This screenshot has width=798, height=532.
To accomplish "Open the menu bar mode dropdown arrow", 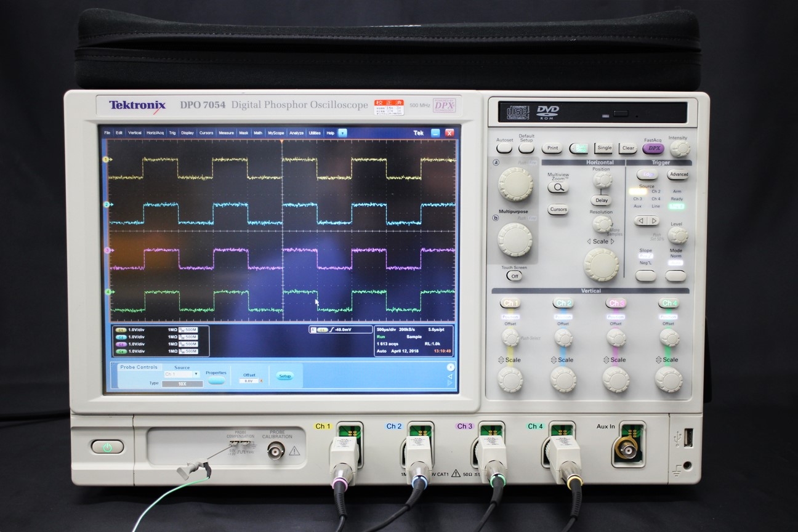I will coord(342,133).
